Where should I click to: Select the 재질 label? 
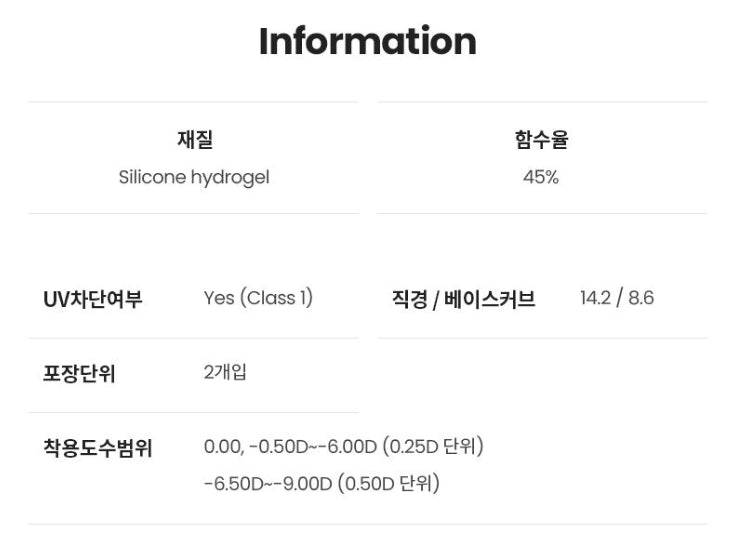click(x=194, y=140)
